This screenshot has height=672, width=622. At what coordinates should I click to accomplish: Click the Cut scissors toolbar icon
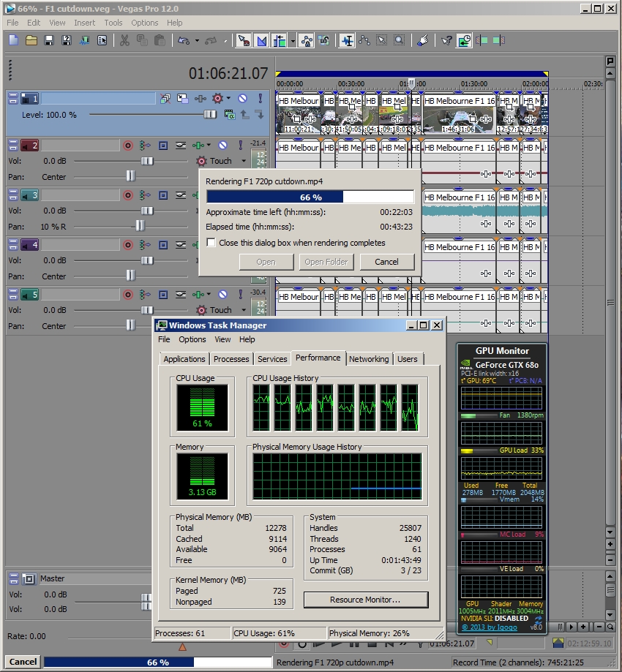[x=124, y=40]
